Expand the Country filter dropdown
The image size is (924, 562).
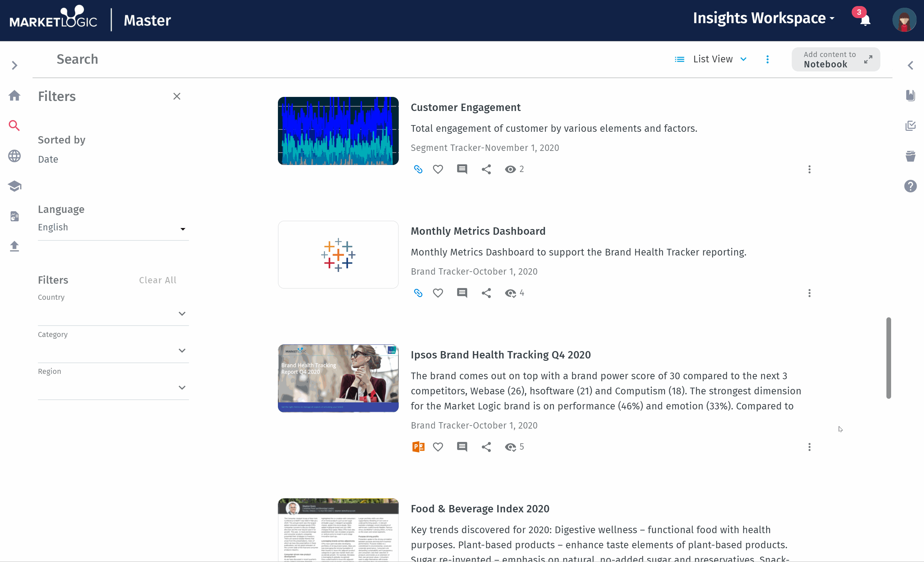click(182, 313)
